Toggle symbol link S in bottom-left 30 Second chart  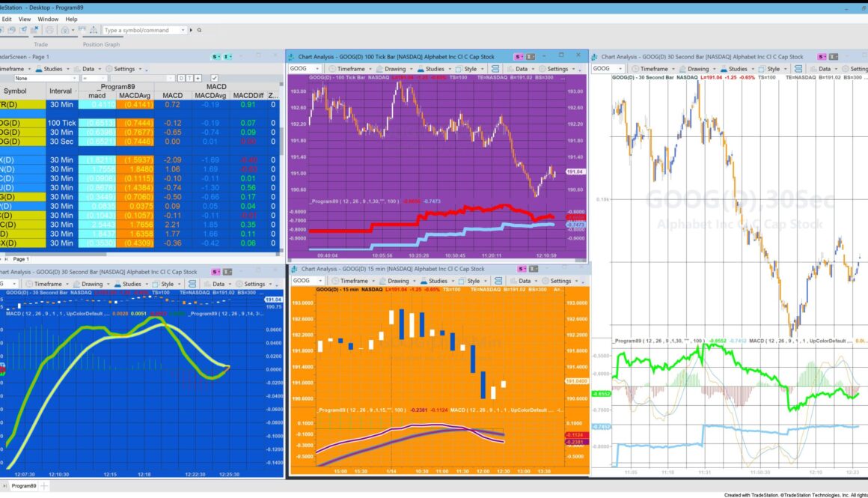216,272
